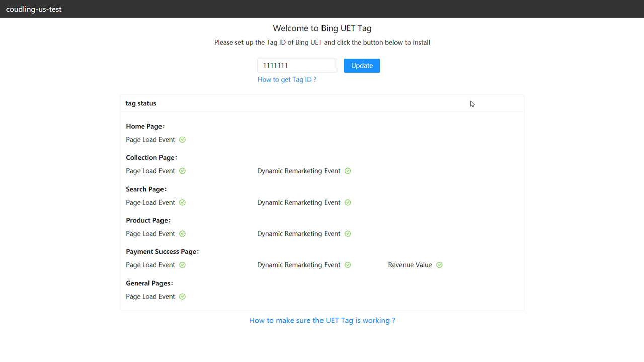Click the General Pages Load Event checkmark
The height and width of the screenshot is (362, 644).
coord(182,296)
